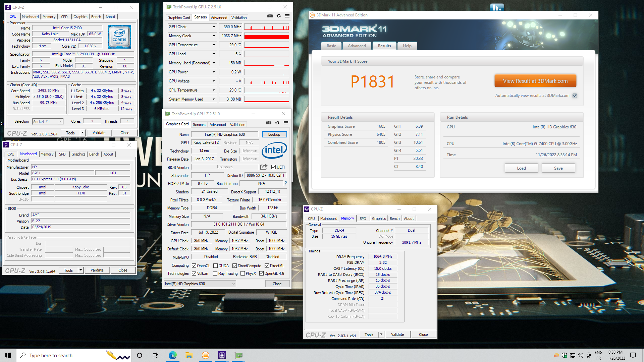Open Tools dropdown arrow in CPU-Z CPU window
This screenshot has width=644, height=362.
(83, 133)
